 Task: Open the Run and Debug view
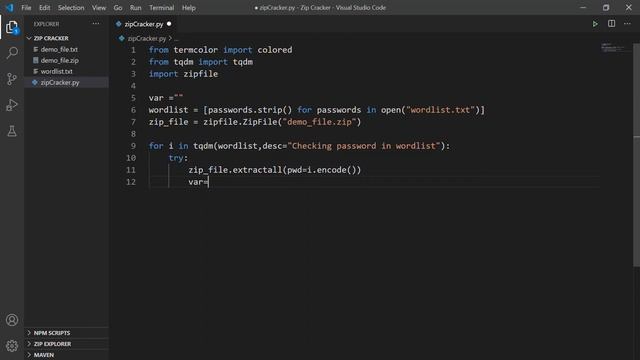[12, 105]
